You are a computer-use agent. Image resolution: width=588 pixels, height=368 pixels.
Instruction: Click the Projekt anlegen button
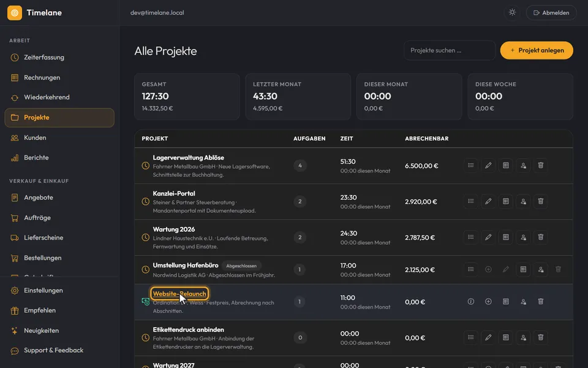point(537,50)
